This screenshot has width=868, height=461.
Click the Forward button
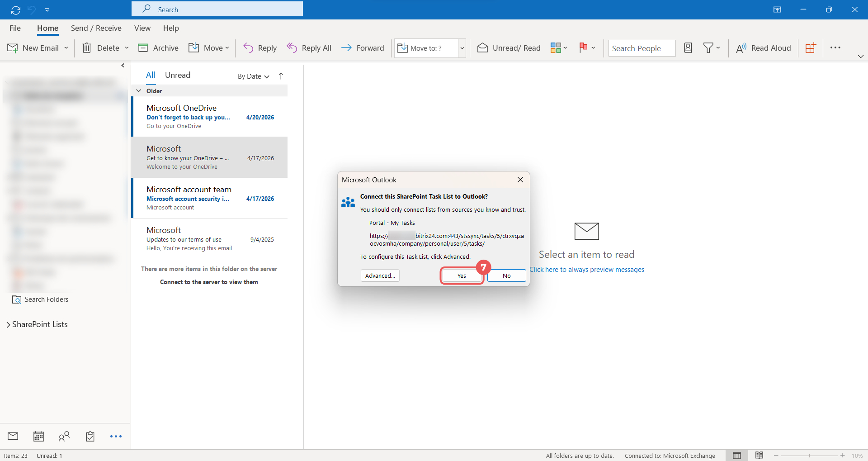coord(363,48)
